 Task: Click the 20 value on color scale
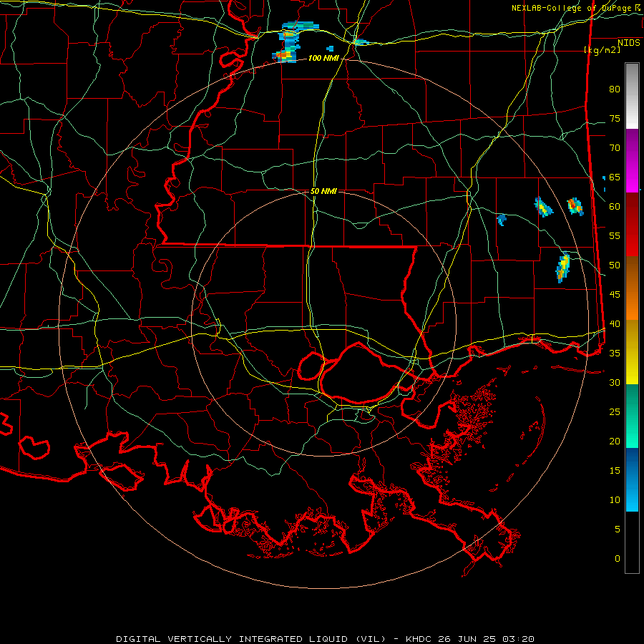click(615, 441)
